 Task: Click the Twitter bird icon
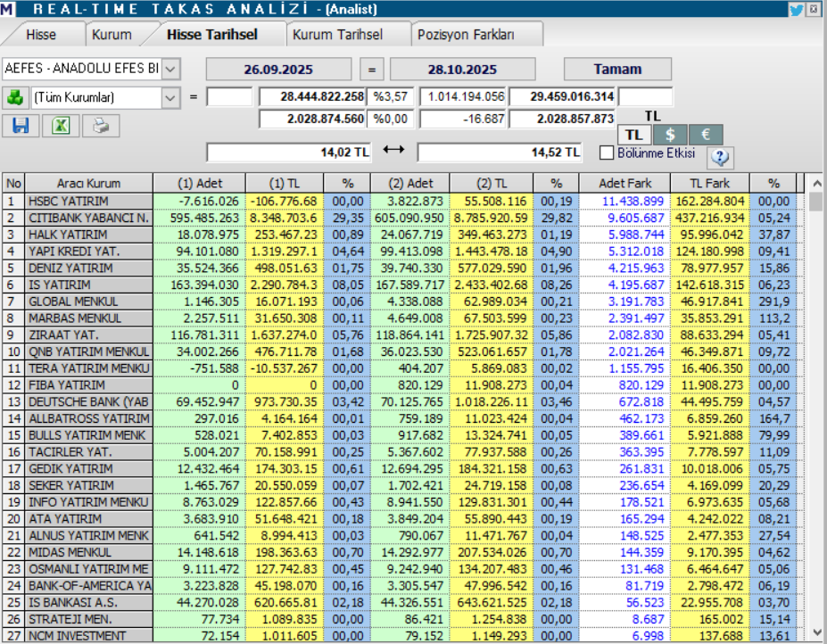[796, 10]
